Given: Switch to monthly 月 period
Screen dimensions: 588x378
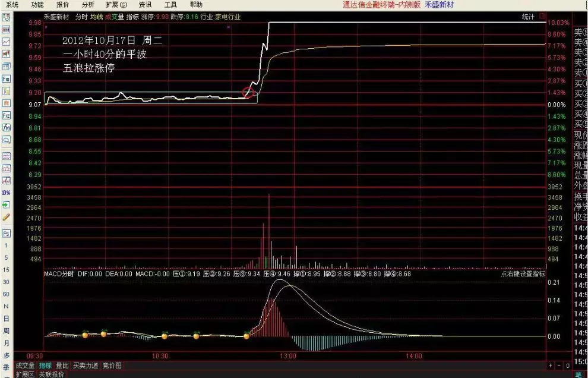Looking at the screenshot, I should (6, 343).
